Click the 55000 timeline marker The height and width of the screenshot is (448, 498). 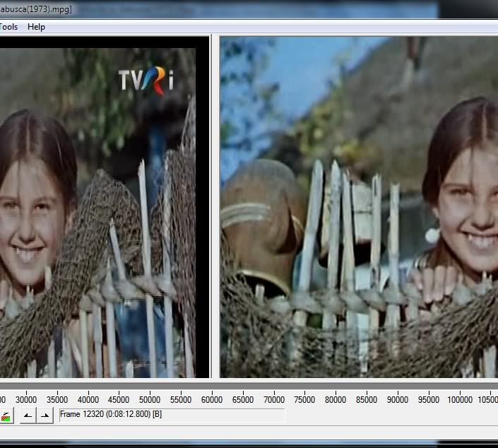click(181, 399)
